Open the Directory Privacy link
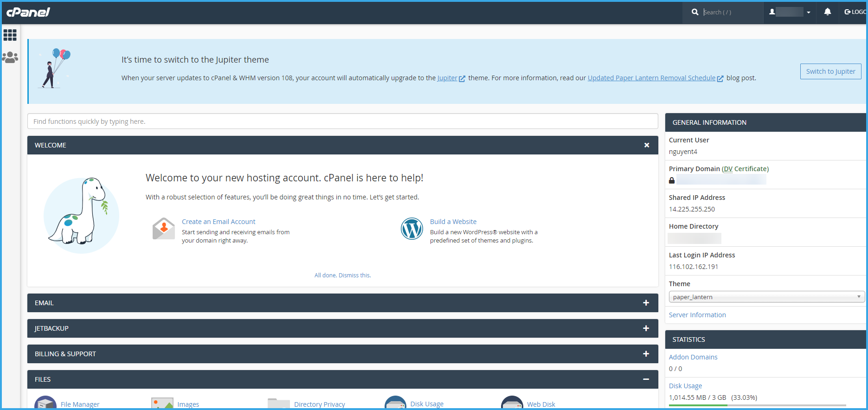The height and width of the screenshot is (410, 868). (x=320, y=404)
